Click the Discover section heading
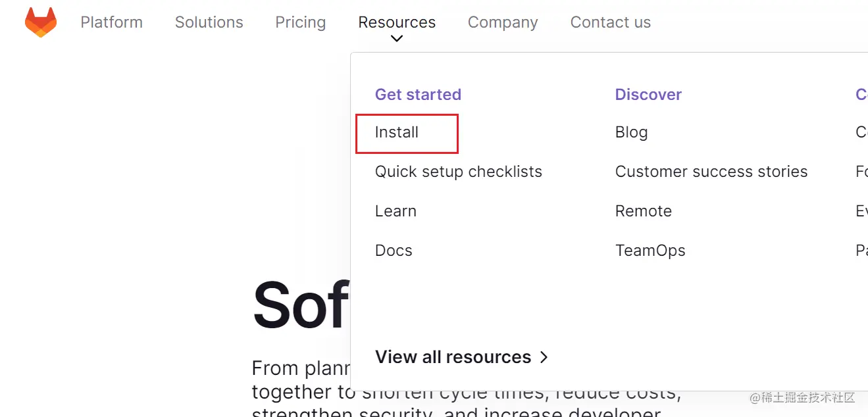The width and height of the screenshot is (868, 417). (x=648, y=95)
